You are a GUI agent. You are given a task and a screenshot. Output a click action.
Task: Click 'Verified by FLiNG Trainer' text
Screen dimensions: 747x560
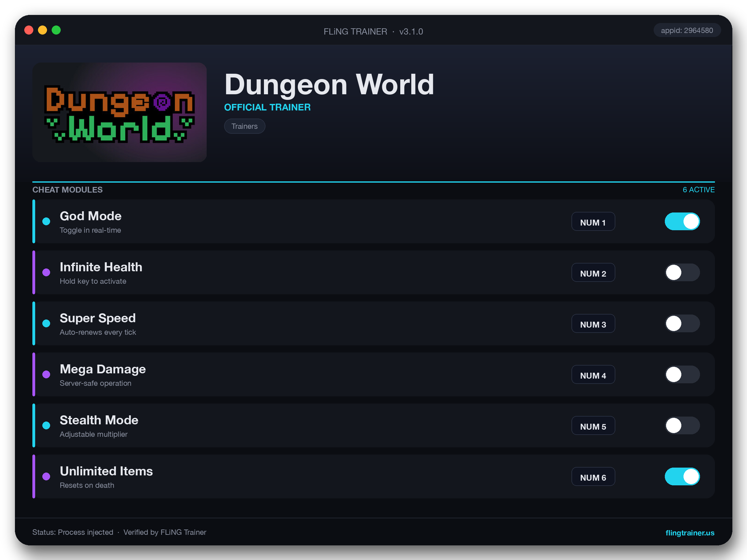click(x=165, y=532)
